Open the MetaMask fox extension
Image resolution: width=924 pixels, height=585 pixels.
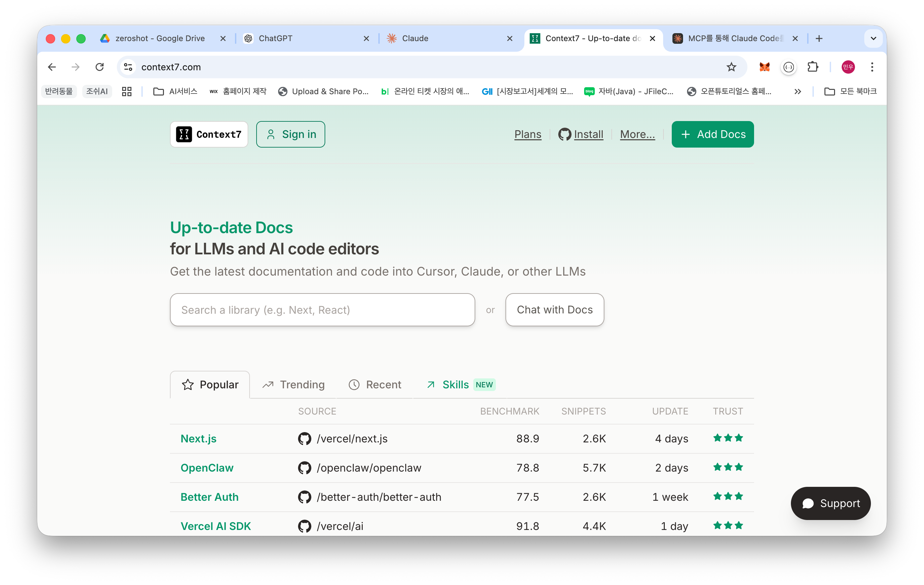click(764, 67)
